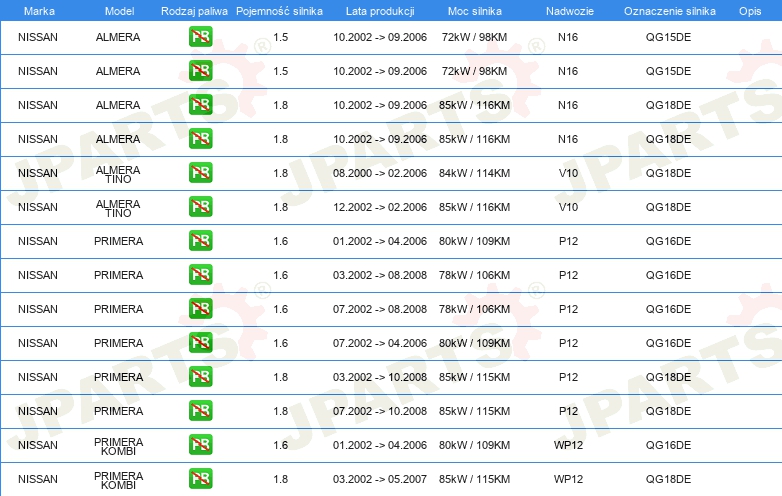
Task: Click the Moc silnika column header
Action: [x=475, y=11]
